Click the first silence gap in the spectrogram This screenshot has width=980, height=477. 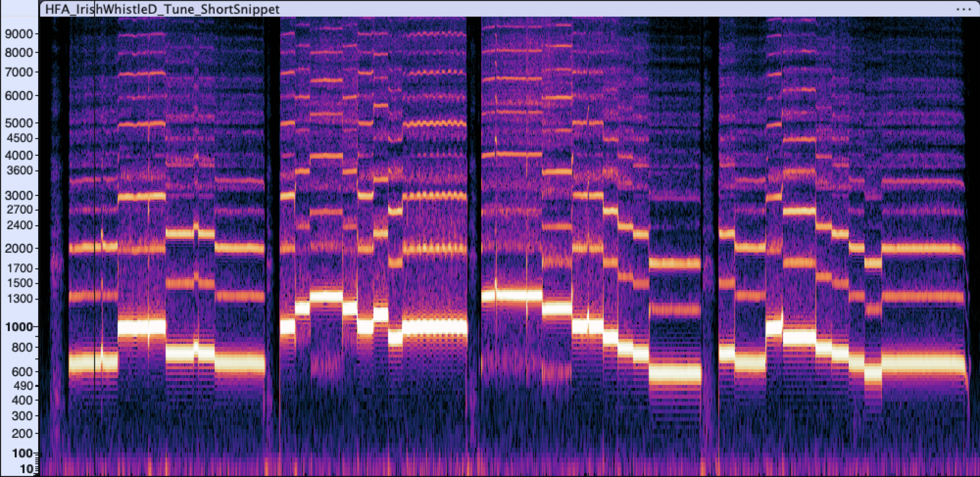point(272,245)
